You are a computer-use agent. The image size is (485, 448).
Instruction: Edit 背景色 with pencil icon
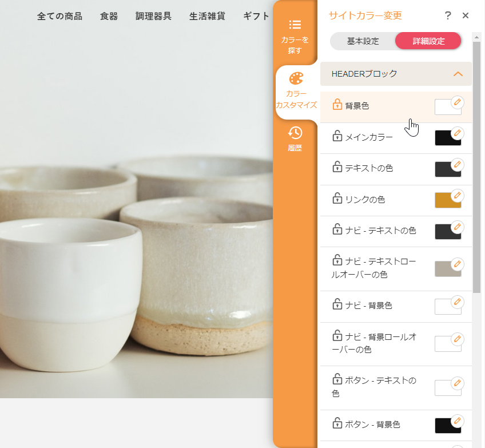click(x=457, y=102)
